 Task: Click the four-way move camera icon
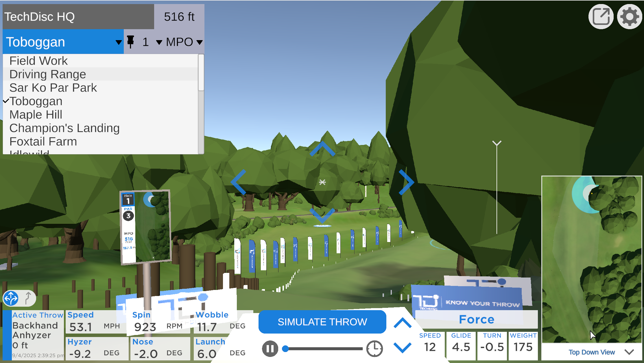[x=11, y=298]
